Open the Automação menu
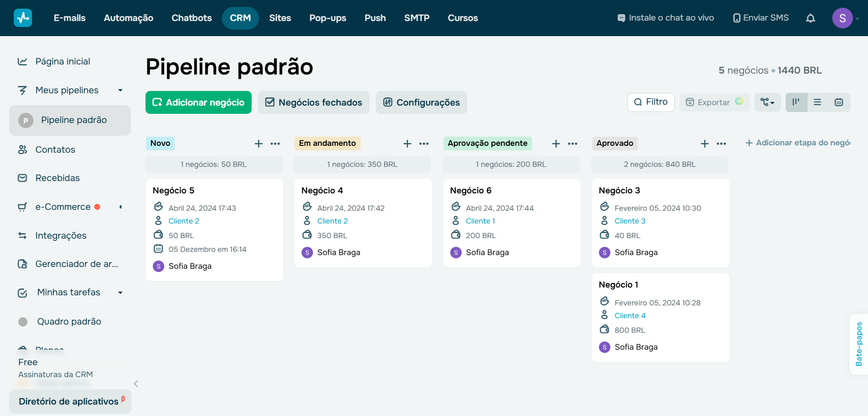The image size is (868, 416). pyautogui.click(x=129, y=18)
